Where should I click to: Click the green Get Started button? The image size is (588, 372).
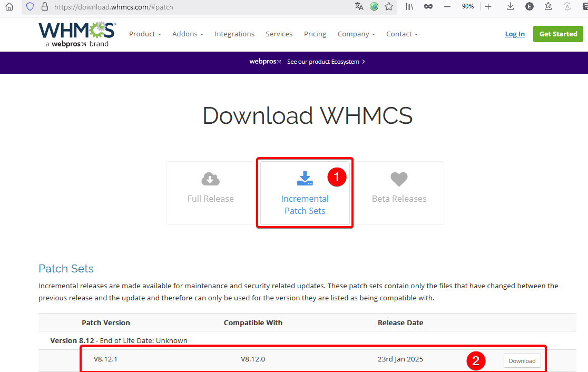tap(558, 34)
